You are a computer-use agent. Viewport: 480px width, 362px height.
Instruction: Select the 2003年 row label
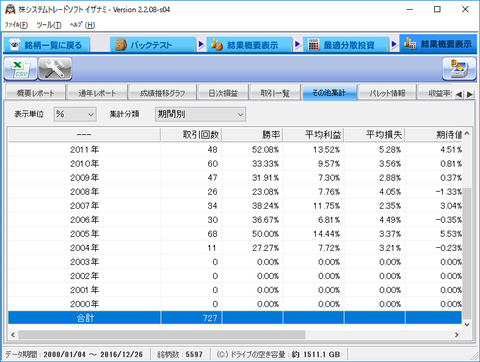coord(84,262)
